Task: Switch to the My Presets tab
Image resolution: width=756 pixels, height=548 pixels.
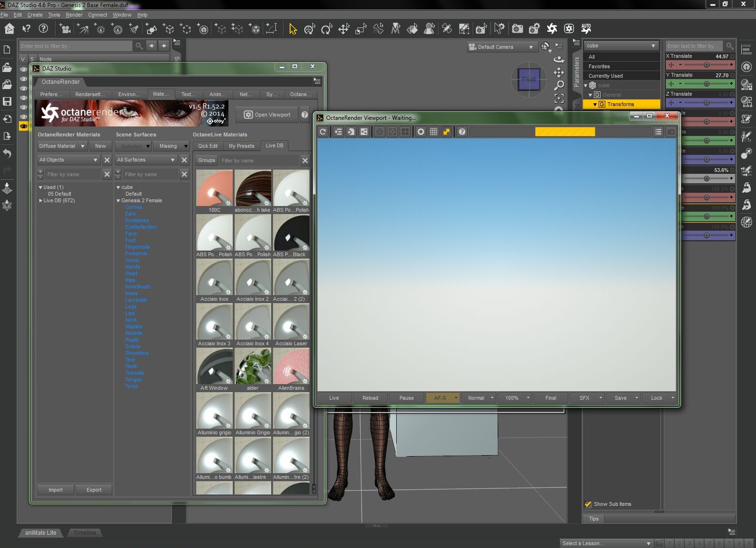Action: (x=241, y=146)
